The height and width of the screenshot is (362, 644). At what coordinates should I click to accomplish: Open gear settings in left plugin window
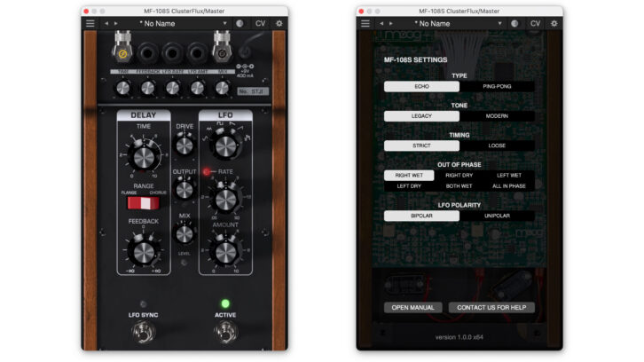coord(279,23)
